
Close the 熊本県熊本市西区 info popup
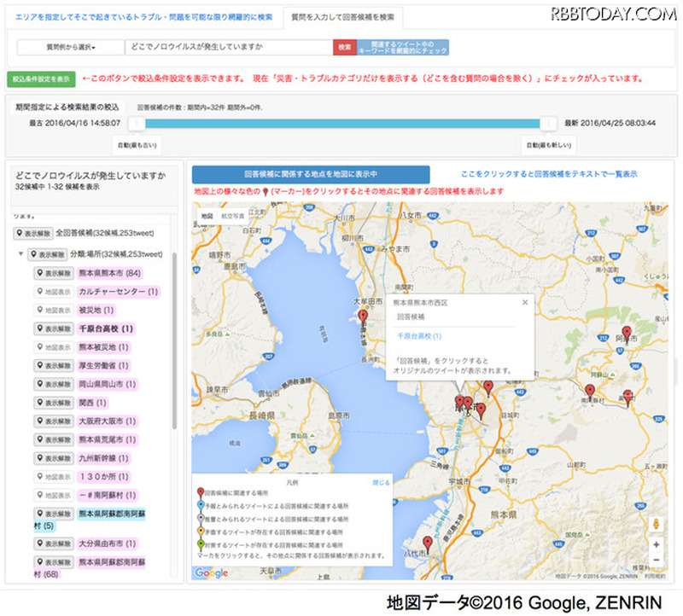pyautogui.click(x=525, y=302)
